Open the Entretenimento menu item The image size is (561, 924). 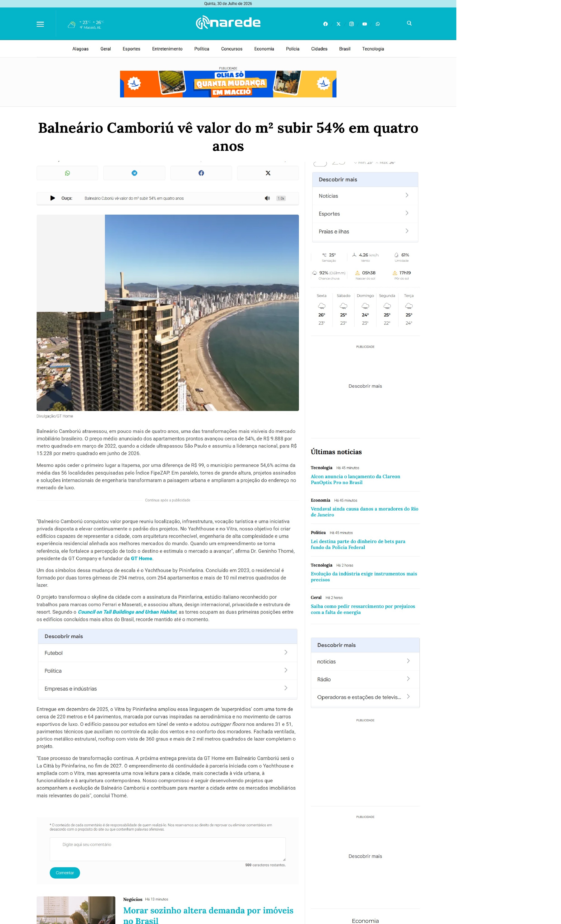tap(167, 49)
